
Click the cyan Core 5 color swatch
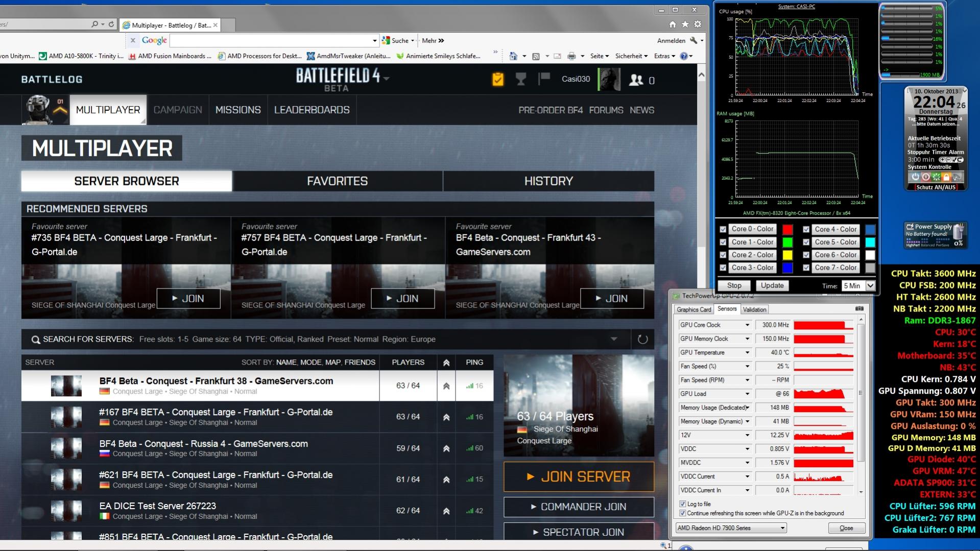(x=870, y=242)
